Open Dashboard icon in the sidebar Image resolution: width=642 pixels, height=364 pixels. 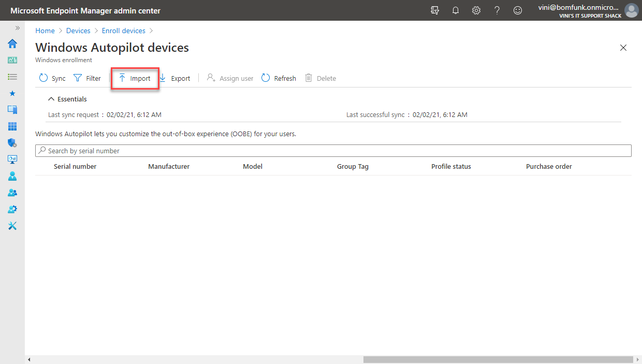point(12,60)
